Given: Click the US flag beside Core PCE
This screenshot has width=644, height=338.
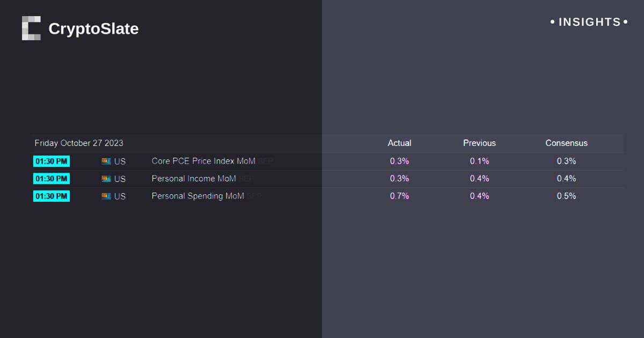Looking at the screenshot, I should click(106, 161).
